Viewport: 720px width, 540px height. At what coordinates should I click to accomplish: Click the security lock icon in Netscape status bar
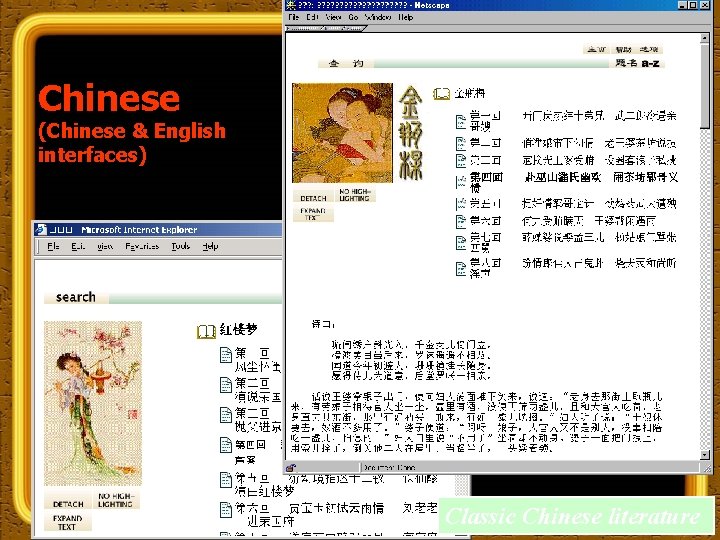tap(291, 468)
